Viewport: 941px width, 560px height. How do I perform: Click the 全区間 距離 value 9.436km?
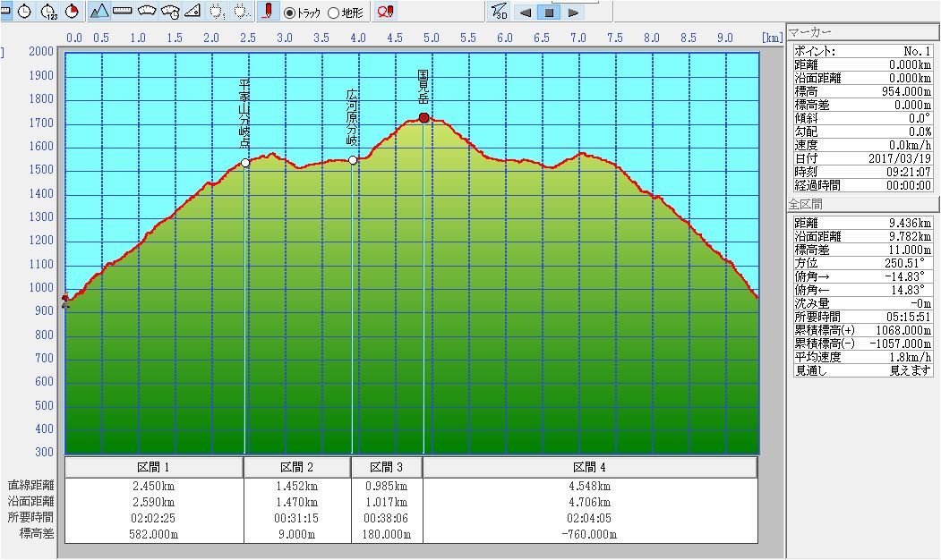[910, 223]
